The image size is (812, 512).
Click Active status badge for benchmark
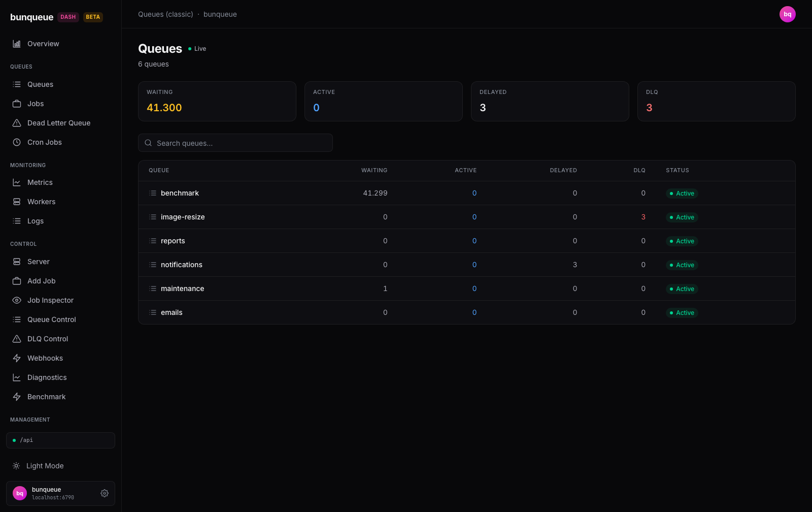point(682,194)
